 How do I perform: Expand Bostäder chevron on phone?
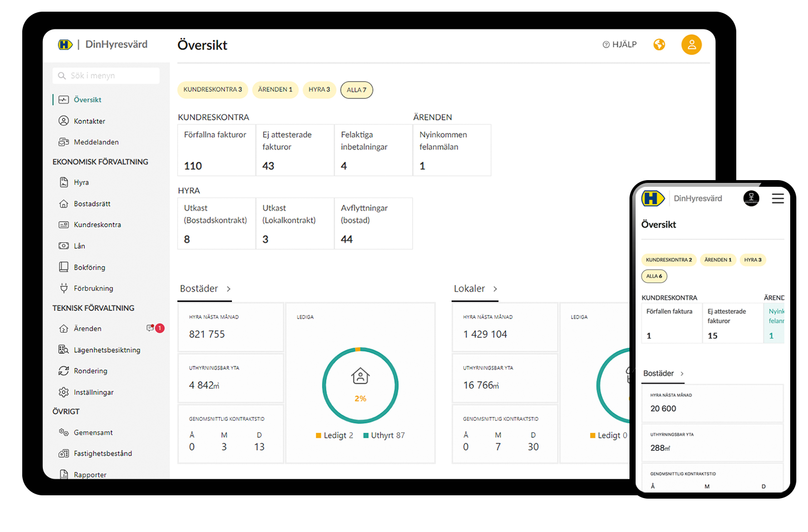pos(682,374)
